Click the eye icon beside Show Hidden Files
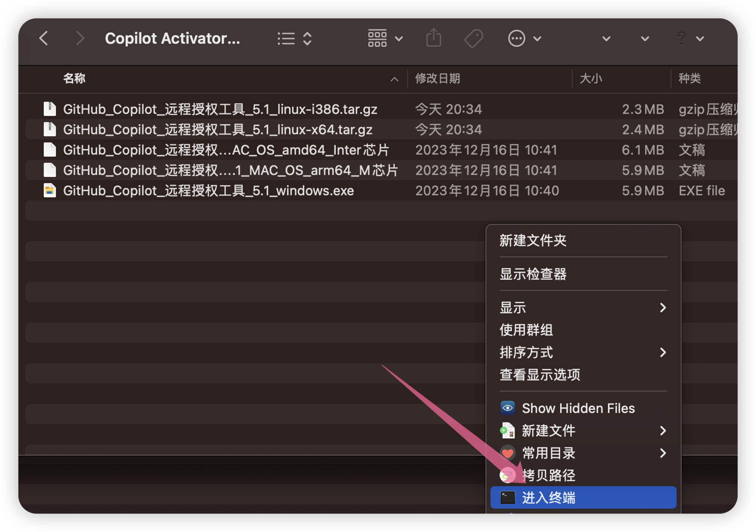 click(x=507, y=408)
